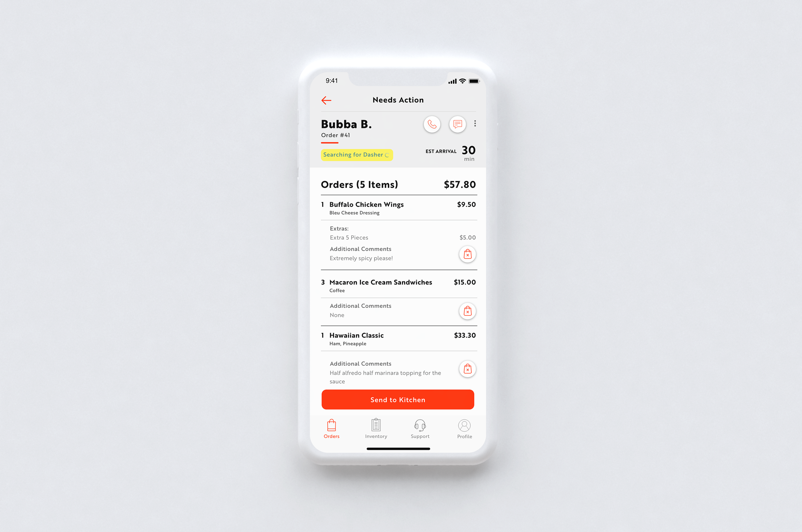The image size is (802, 532).
Task: Open the three-dot menu for more options
Action: (474, 123)
